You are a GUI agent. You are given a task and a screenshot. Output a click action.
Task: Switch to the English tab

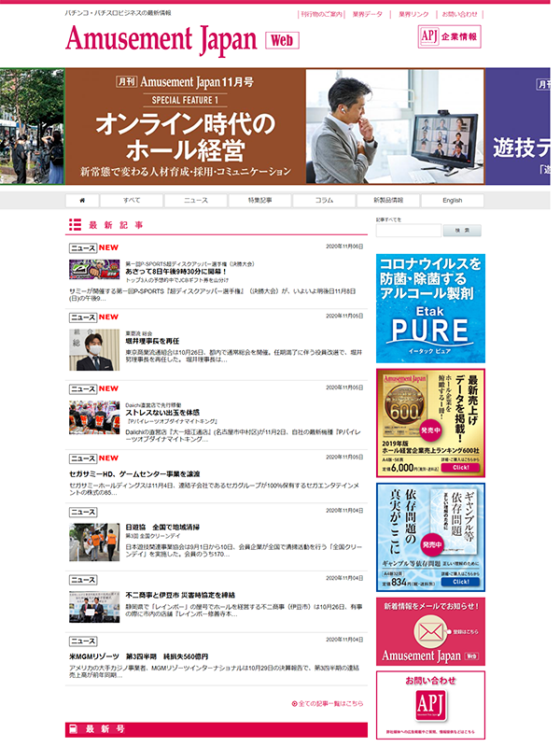[x=453, y=201]
